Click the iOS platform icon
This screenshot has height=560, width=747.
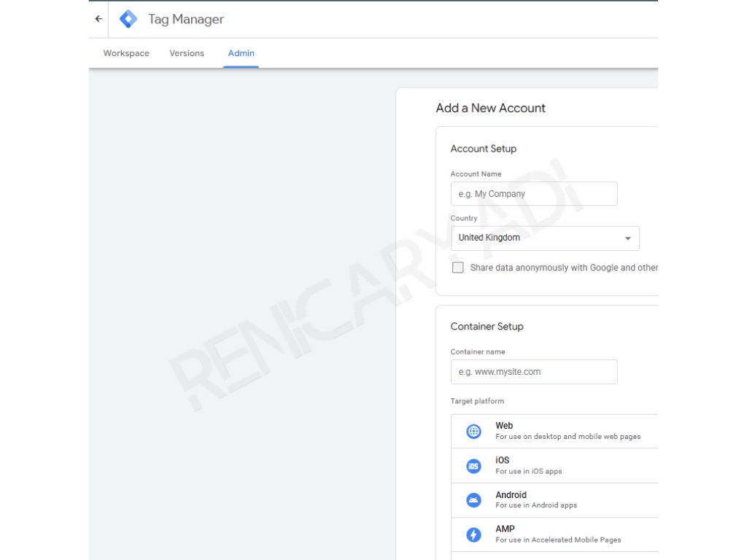473,466
